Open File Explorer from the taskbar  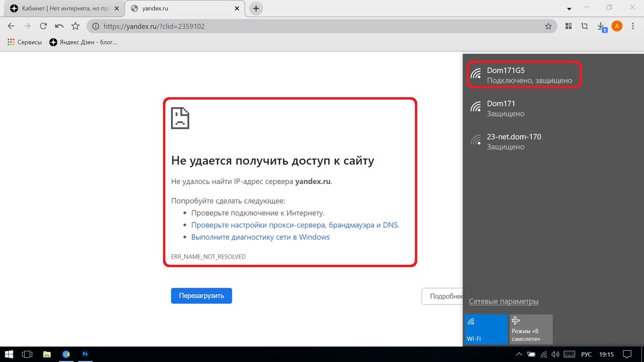pyautogui.click(x=47, y=354)
